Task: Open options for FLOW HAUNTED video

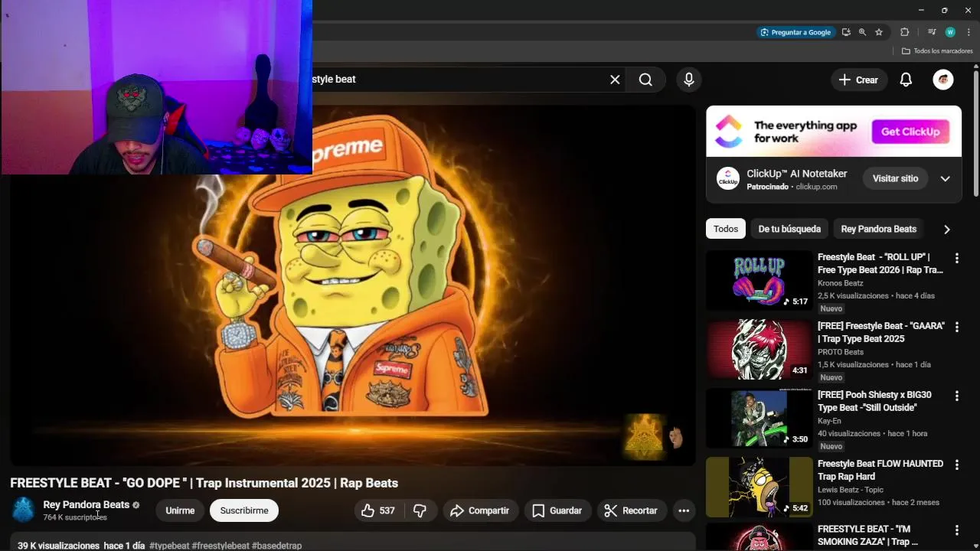Action: [956, 465]
